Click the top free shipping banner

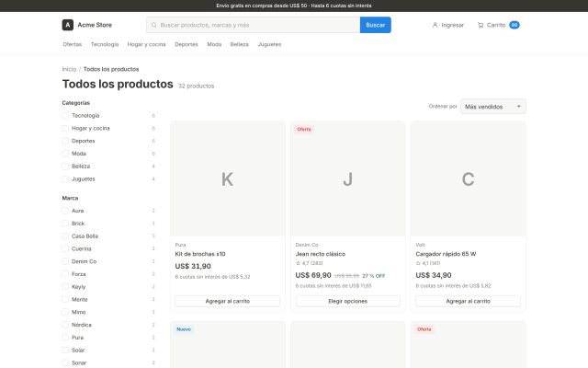click(294, 6)
